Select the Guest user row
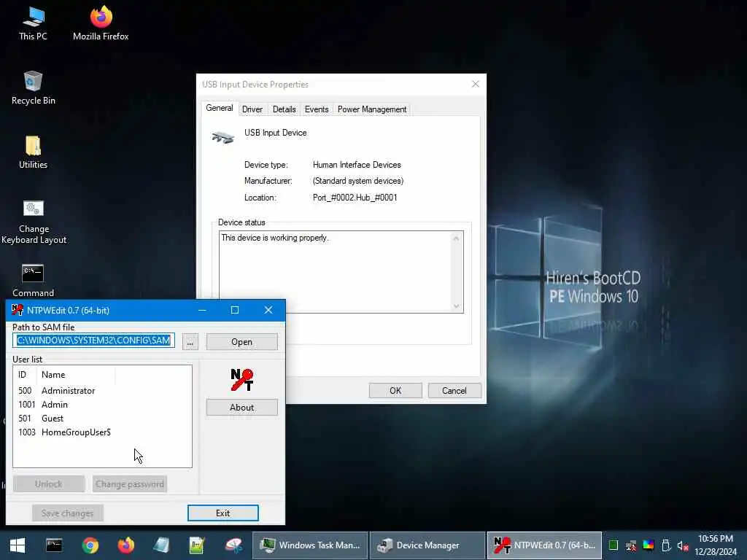Screen dimensions: 747x560 (x=102, y=418)
